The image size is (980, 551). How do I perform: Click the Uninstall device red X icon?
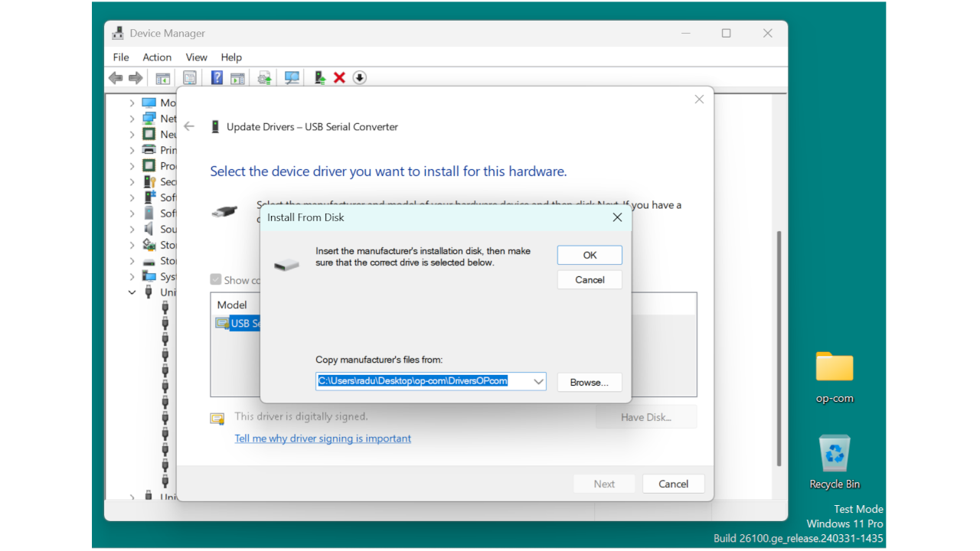[339, 77]
